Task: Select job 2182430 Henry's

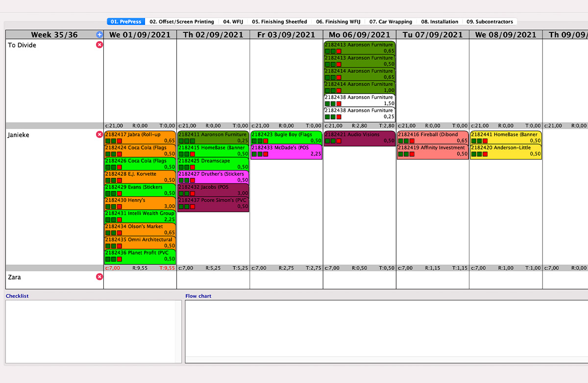Action: [x=140, y=203]
